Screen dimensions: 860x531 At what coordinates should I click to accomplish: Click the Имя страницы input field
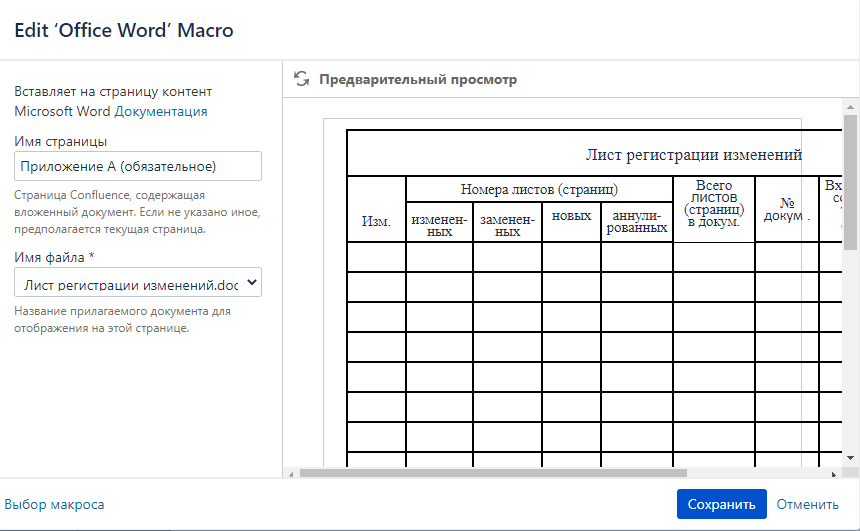pos(138,166)
